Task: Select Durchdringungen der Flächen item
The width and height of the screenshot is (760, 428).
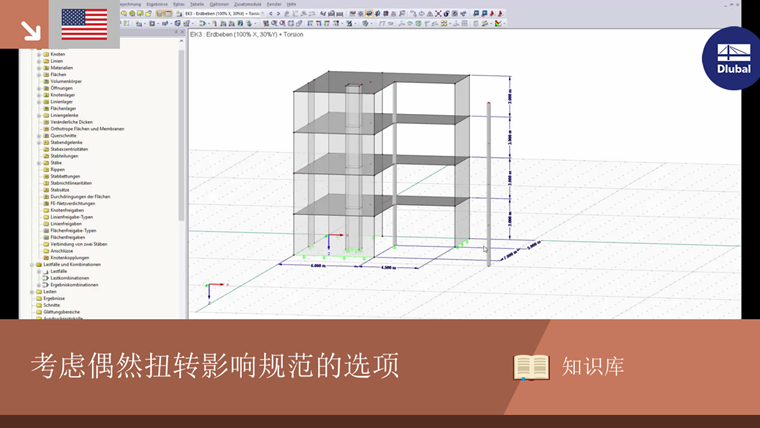Action: 80,197
